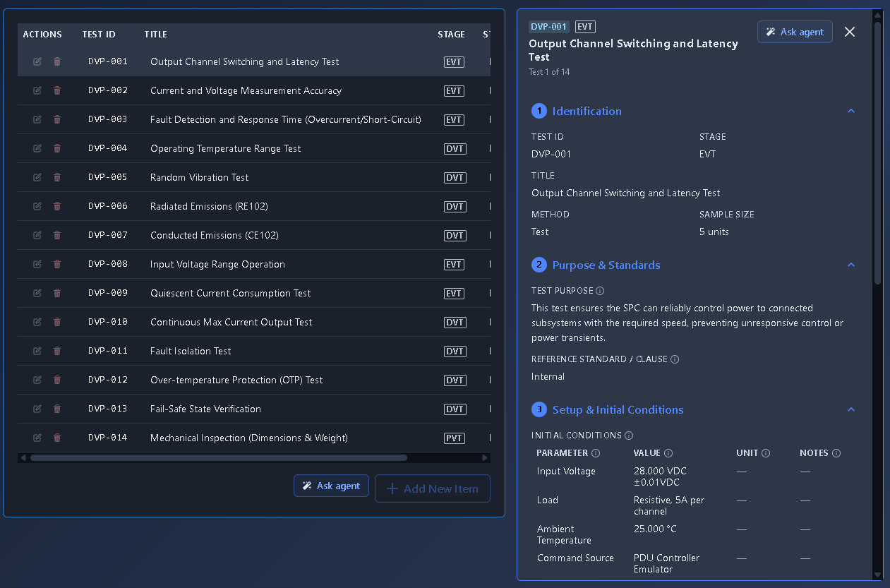Open edit for DVP-010 row
The height and width of the screenshot is (588, 890).
[37, 322]
